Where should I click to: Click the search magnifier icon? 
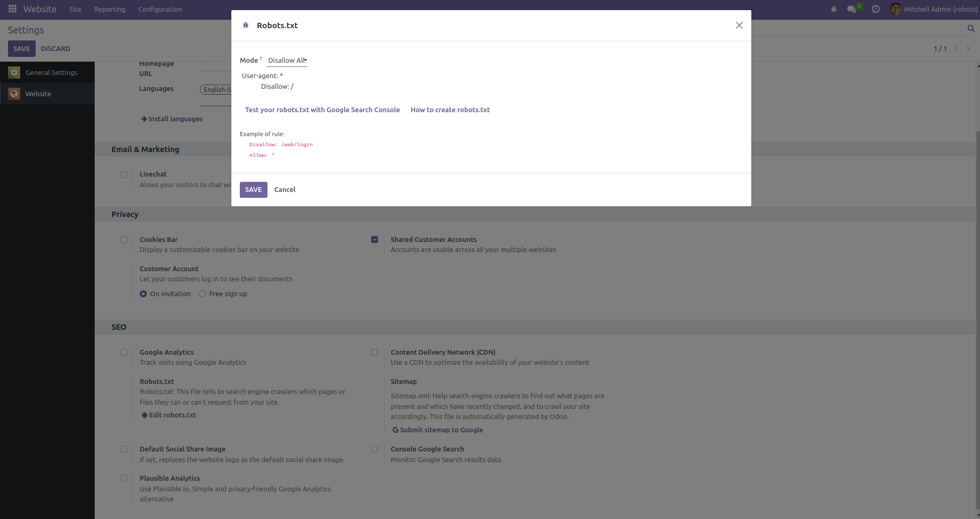point(970,29)
